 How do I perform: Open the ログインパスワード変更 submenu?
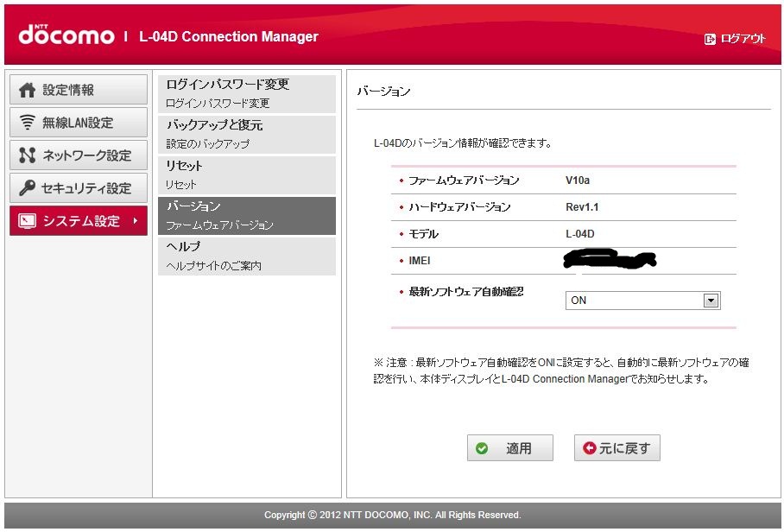pyautogui.click(x=246, y=93)
